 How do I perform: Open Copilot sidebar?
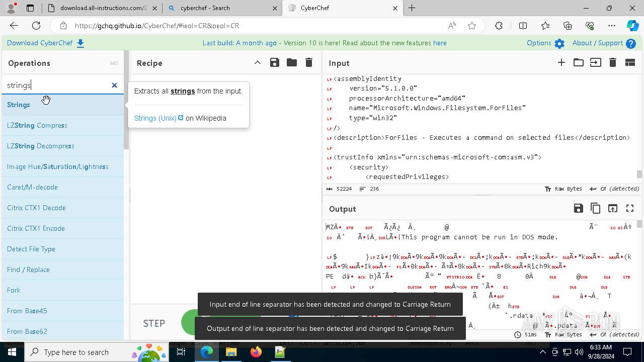point(632,26)
